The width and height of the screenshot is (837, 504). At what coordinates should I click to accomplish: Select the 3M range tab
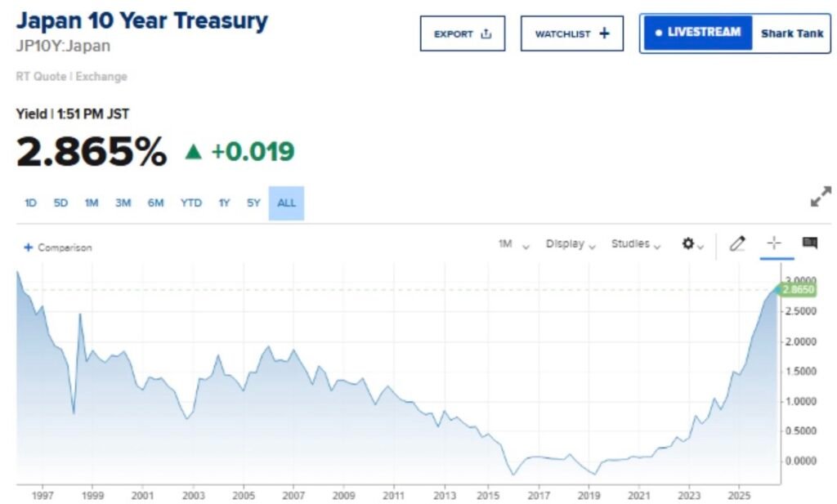(123, 203)
